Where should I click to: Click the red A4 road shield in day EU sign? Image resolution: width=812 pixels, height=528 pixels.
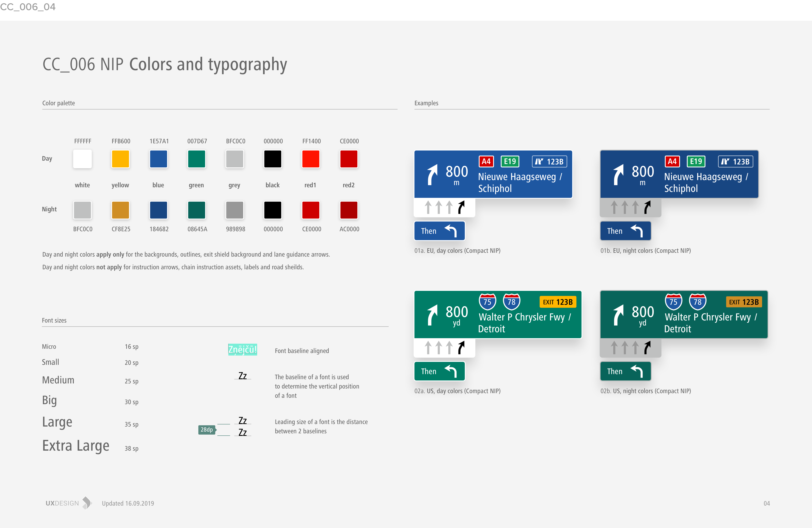coord(486,161)
